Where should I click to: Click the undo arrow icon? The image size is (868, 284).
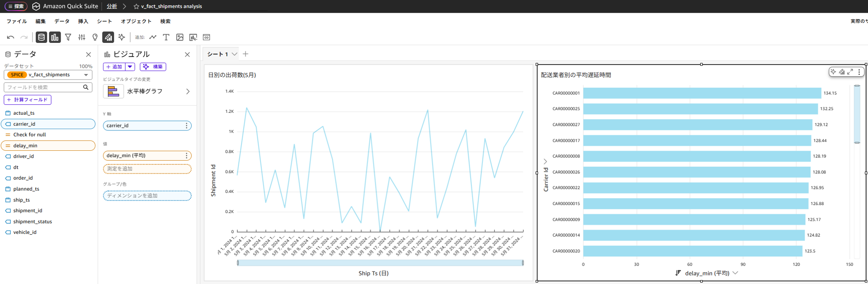[10, 37]
